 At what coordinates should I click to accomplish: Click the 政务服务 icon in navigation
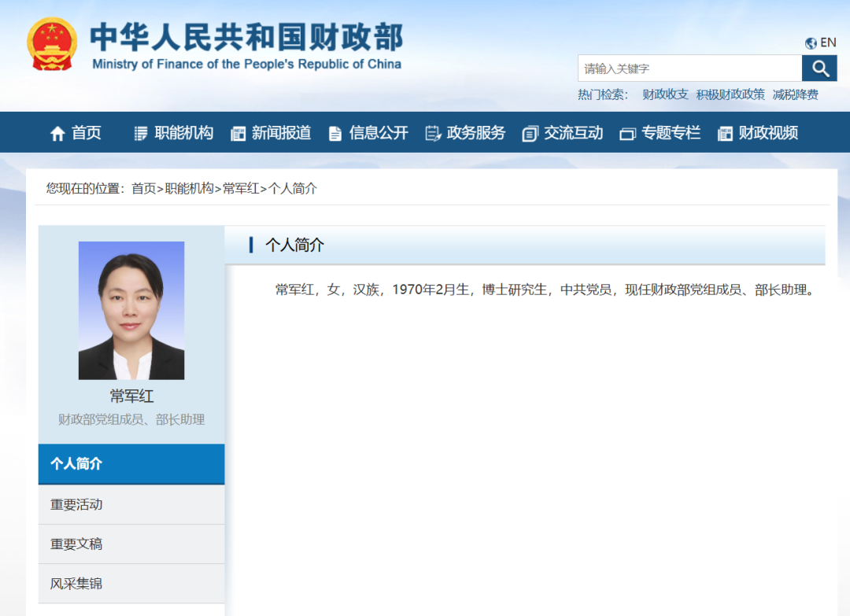click(433, 134)
